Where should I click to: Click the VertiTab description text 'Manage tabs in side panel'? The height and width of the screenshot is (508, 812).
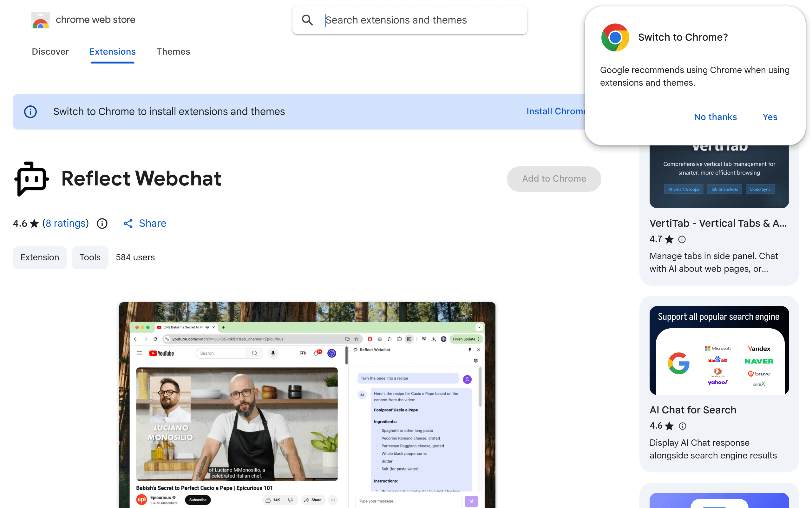pyautogui.click(x=713, y=262)
